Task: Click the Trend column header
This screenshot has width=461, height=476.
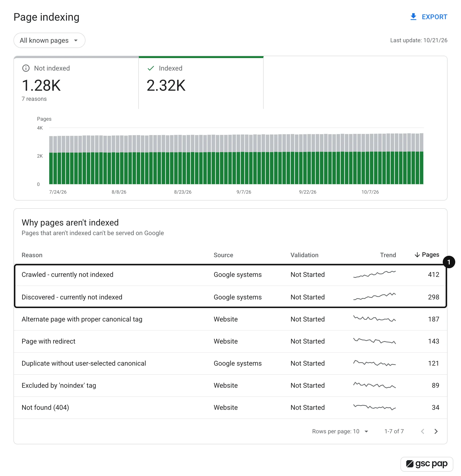Action: point(388,255)
